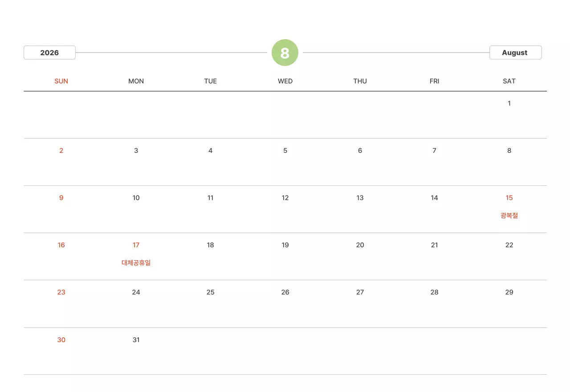
Task: Click date 11 on Tuesday
Action: [x=211, y=198]
